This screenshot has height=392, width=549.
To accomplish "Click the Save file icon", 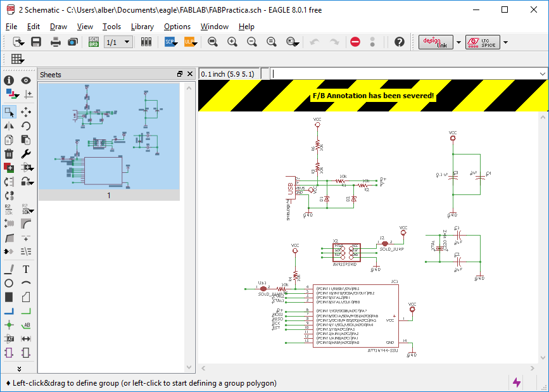I will [x=36, y=42].
